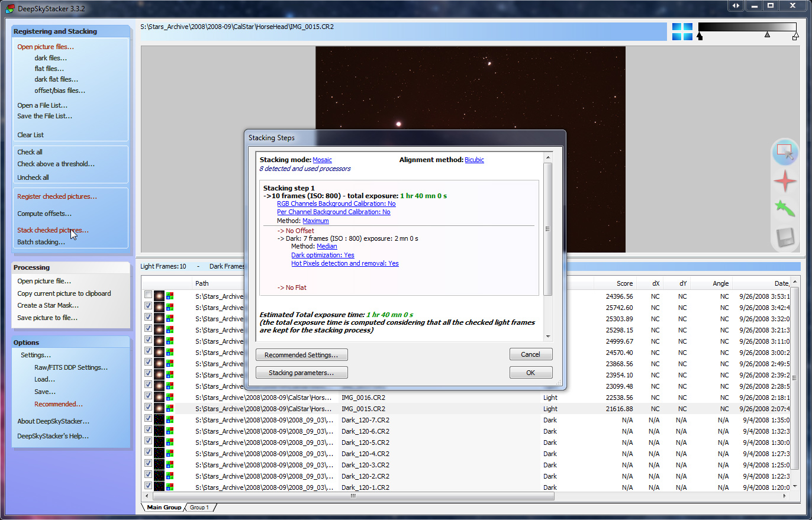Open the Stacking parameters button
Image resolution: width=812 pixels, height=520 pixels.
[301, 373]
